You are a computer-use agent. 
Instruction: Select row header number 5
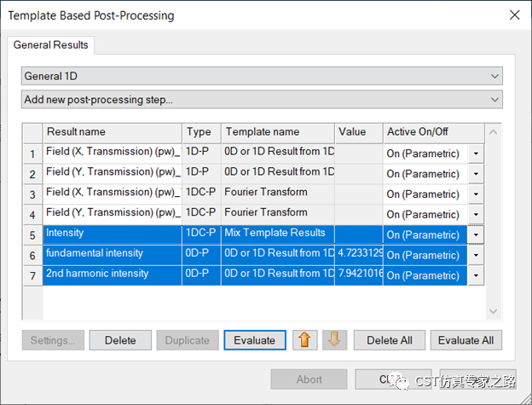32,235
